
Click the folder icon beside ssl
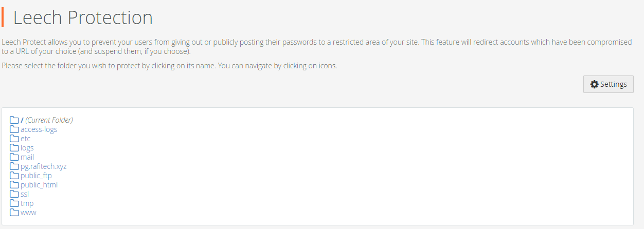(x=14, y=194)
